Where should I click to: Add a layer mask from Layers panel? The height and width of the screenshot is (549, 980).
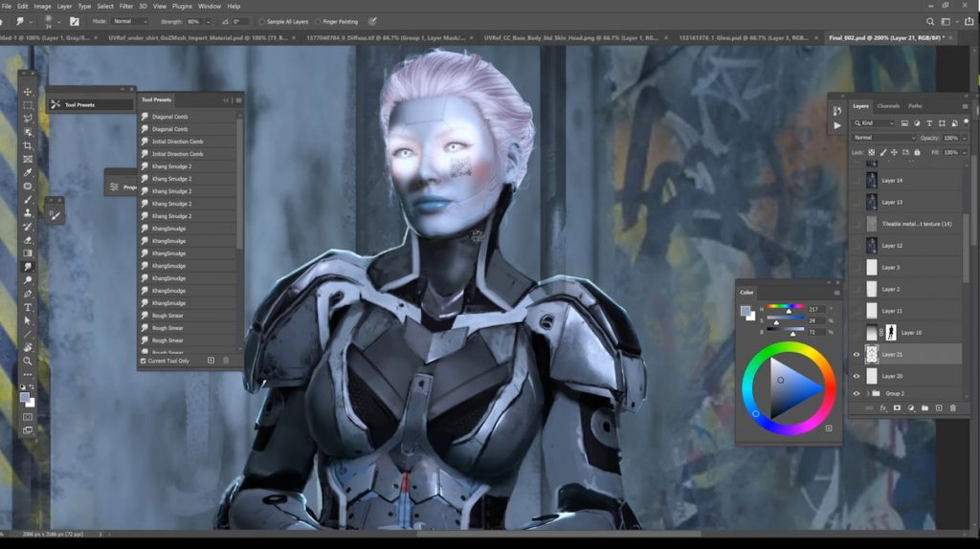tap(897, 408)
